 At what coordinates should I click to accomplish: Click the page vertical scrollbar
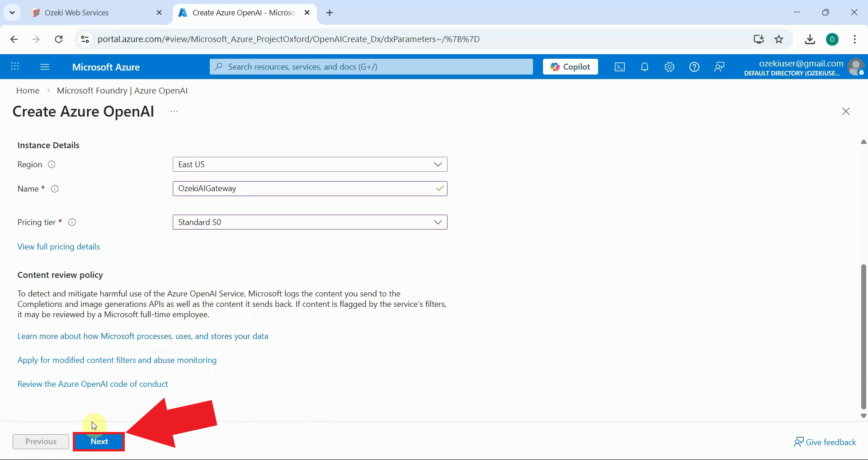863,337
